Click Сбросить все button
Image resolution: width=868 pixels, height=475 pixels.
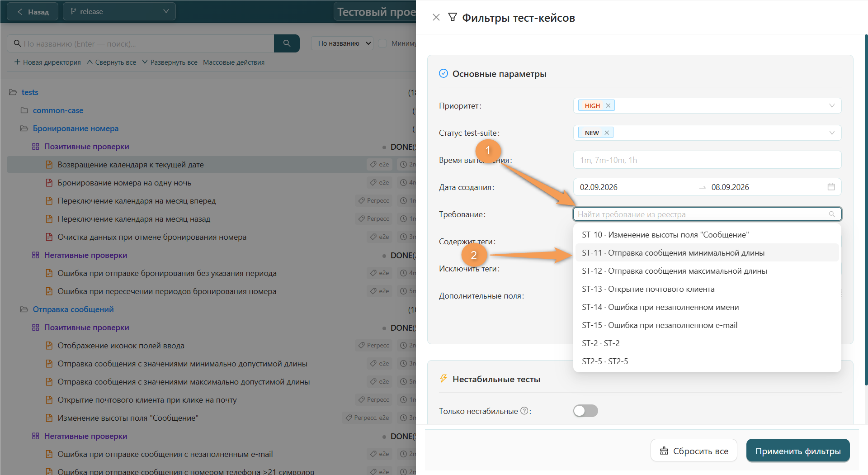(x=694, y=451)
